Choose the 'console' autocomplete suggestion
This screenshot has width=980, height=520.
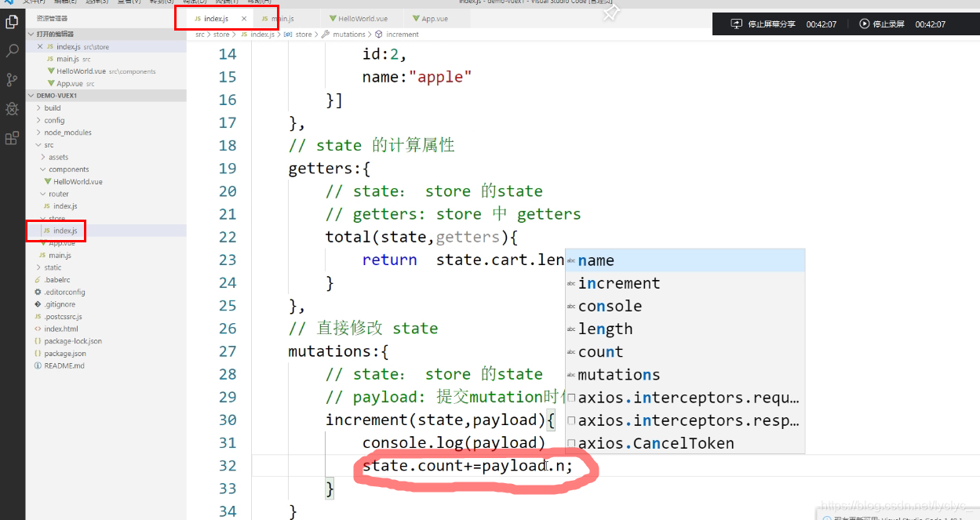coord(685,306)
